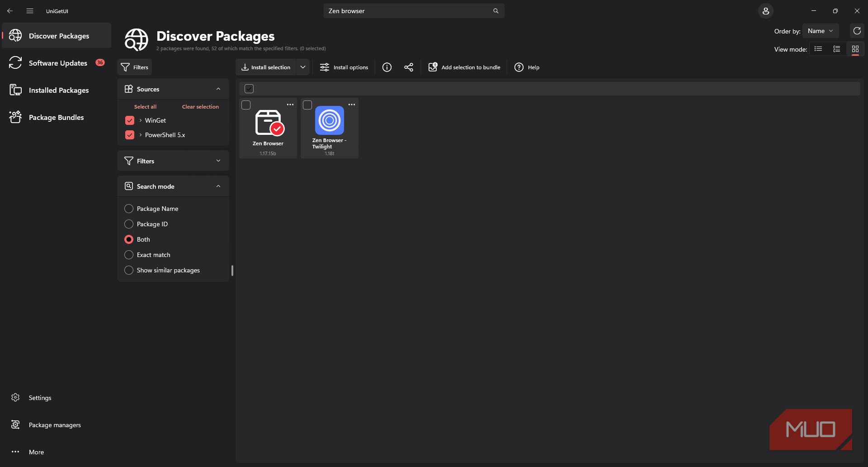The image size is (868, 467).
Task: Click Add selection to bundle
Action: click(x=464, y=67)
